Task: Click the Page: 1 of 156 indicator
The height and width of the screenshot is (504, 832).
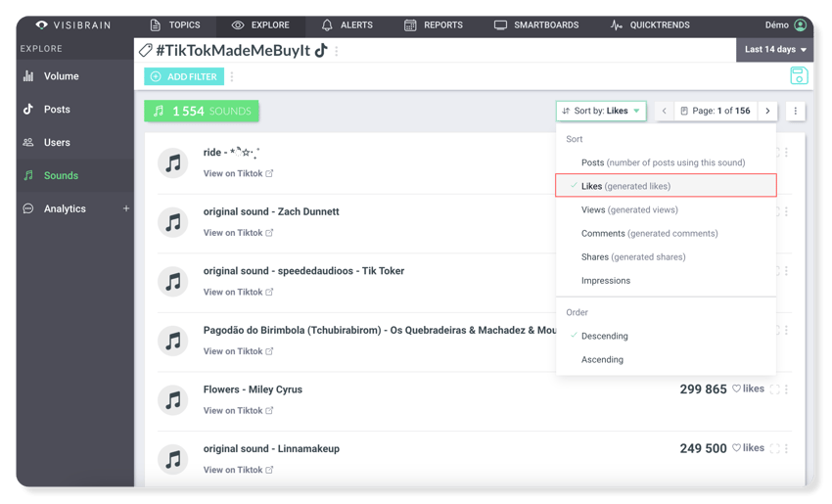Action: (x=716, y=111)
